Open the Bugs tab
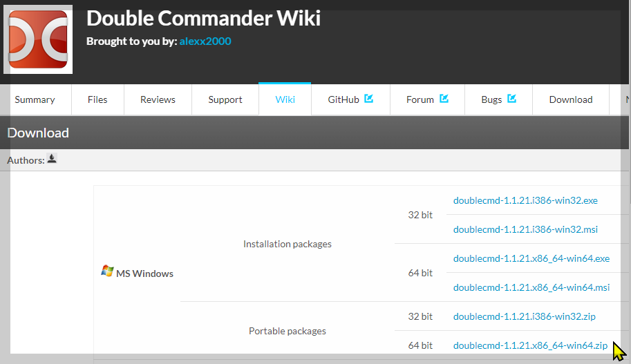This screenshot has width=631, height=364. tap(498, 99)
